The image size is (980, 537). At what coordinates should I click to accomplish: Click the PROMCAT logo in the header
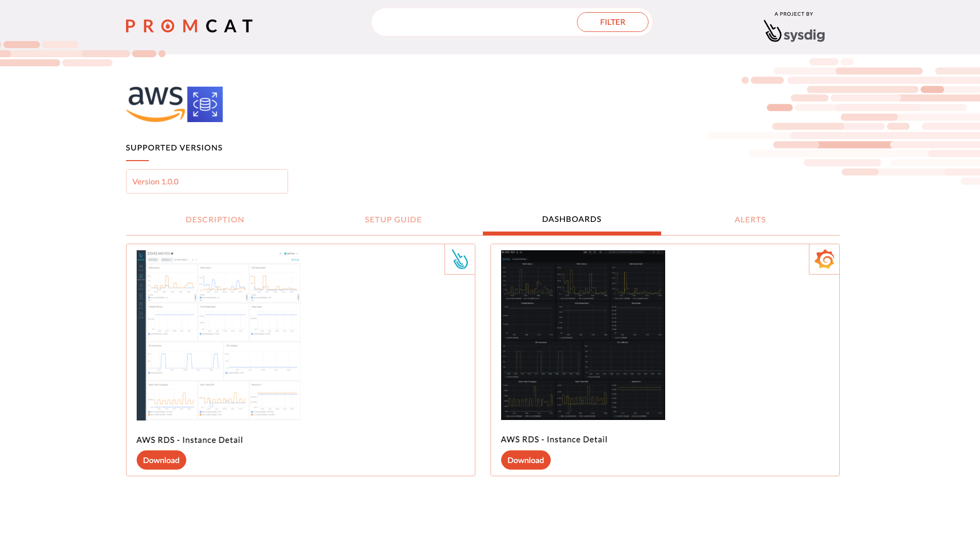coord(188,25)
